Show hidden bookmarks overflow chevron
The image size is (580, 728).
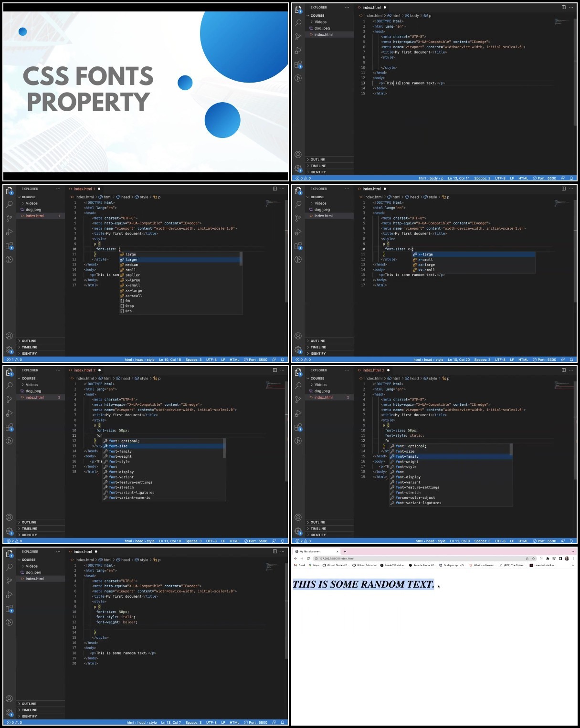[x=573, y=565]
